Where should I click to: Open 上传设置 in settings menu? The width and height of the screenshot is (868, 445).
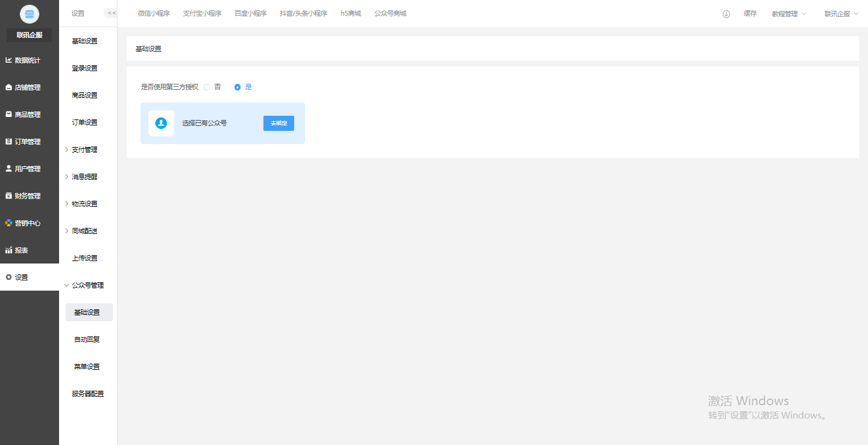tap(84, 258)
